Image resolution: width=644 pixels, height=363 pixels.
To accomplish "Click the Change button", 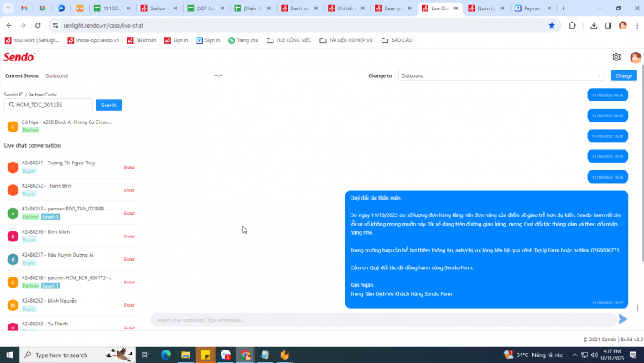I will point(624,75).
